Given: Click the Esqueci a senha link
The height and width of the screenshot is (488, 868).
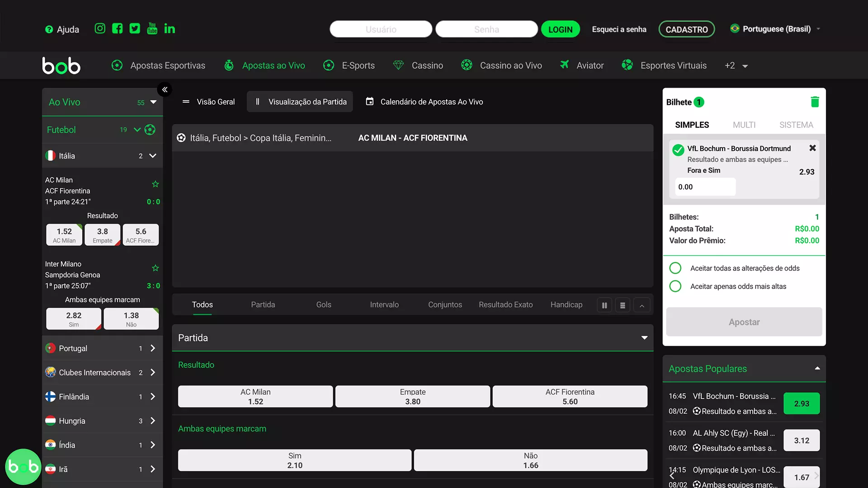Looking at the screenshot, I should point(619,29).
